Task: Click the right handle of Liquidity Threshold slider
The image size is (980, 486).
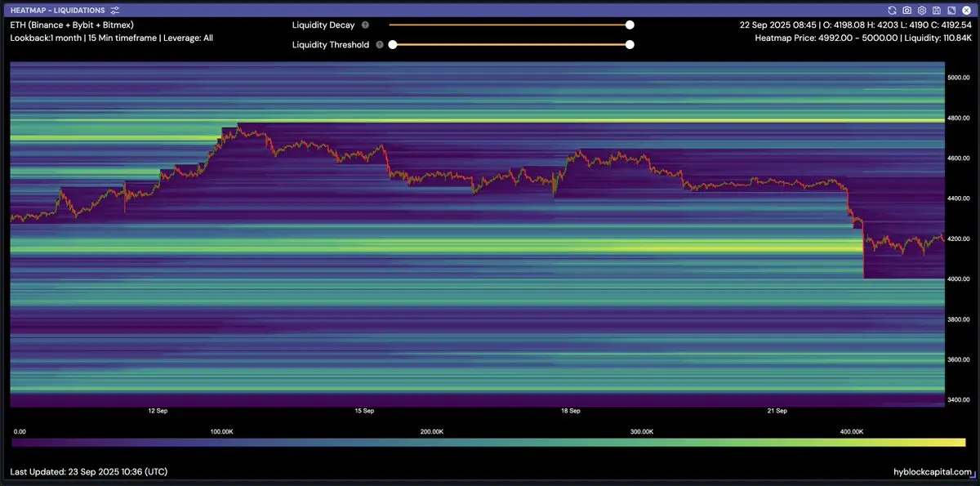Action: 630,45
